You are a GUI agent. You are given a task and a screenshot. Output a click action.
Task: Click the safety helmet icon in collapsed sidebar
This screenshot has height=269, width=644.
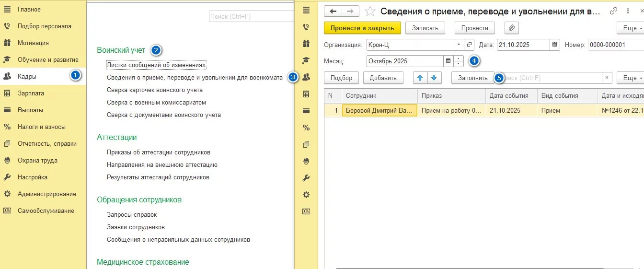click(306, 161)
